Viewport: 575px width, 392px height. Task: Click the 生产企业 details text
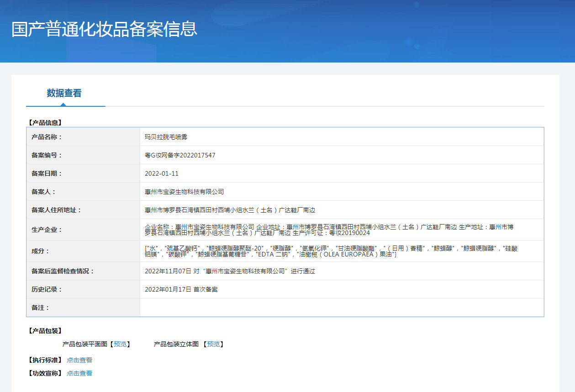(x=329, y=230)
